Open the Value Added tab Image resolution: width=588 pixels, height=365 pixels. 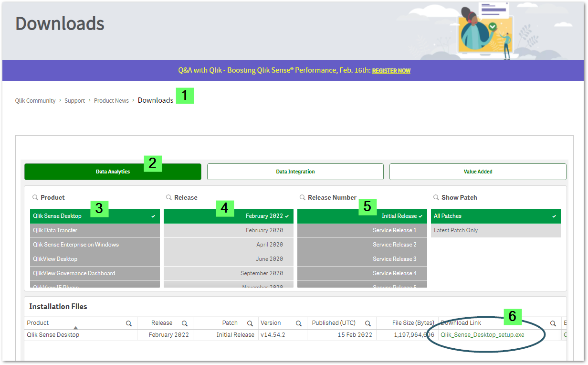(x=478, y=172)
